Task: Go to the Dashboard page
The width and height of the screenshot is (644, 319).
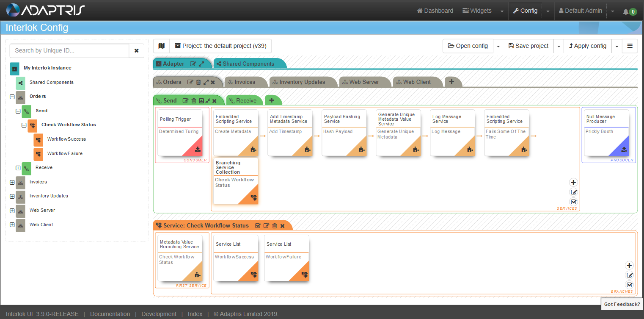Action: pos(435,11)
